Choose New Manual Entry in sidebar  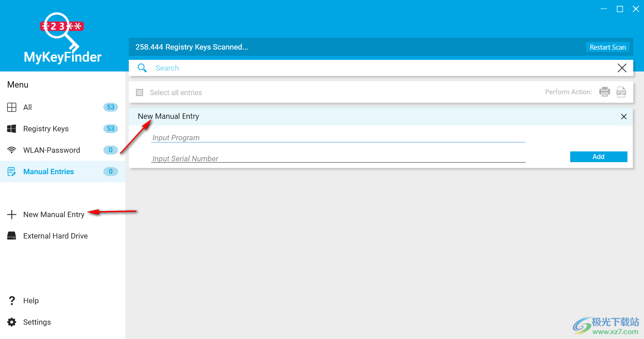(63, 214)
